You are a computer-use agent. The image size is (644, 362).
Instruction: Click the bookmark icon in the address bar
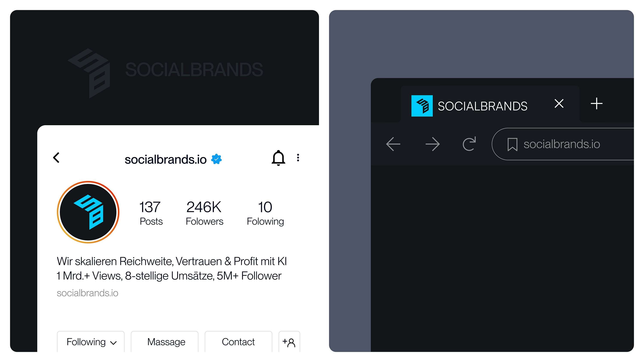(x=513, y=144)
